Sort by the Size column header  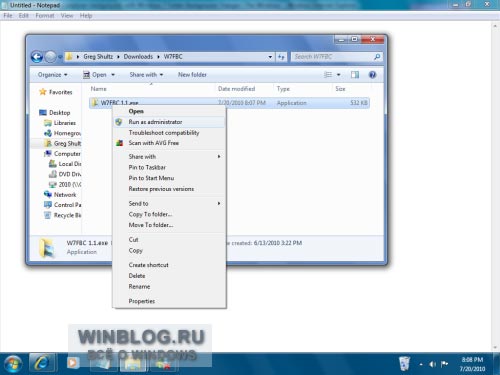pos(340,89)
